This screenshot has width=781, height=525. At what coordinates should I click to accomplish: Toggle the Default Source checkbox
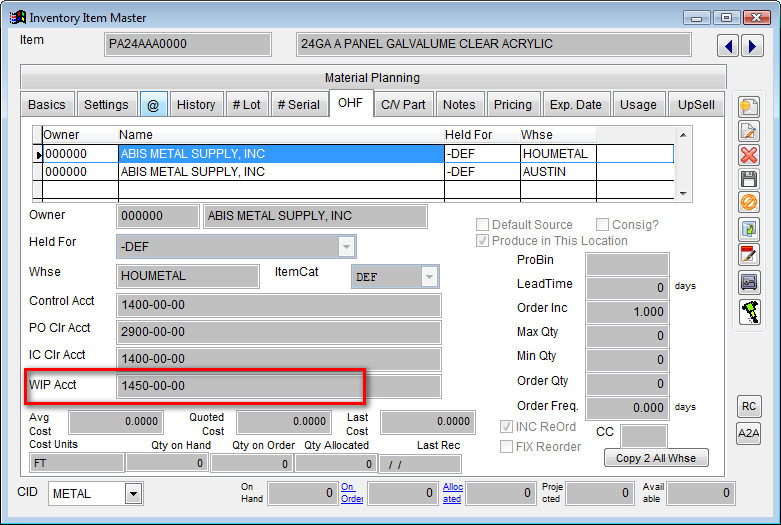coord(483,225)
